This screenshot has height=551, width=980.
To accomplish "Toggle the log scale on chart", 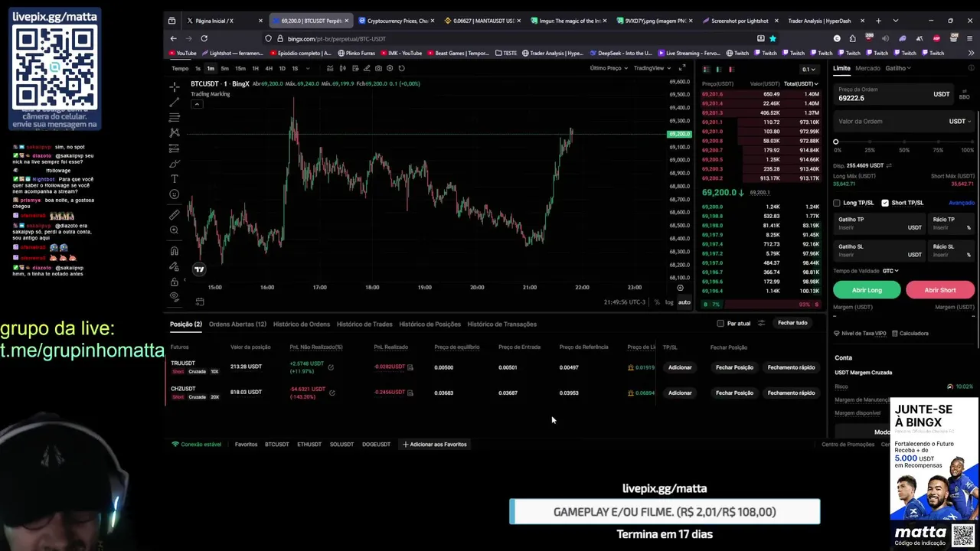I will [x=669, y=302].
